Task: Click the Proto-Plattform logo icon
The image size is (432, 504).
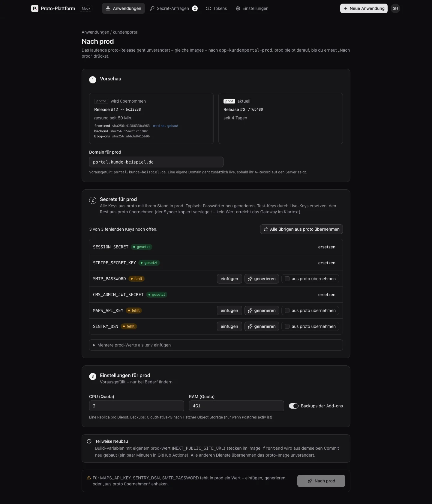Action: pyautogui.click(x=35, y=8)
